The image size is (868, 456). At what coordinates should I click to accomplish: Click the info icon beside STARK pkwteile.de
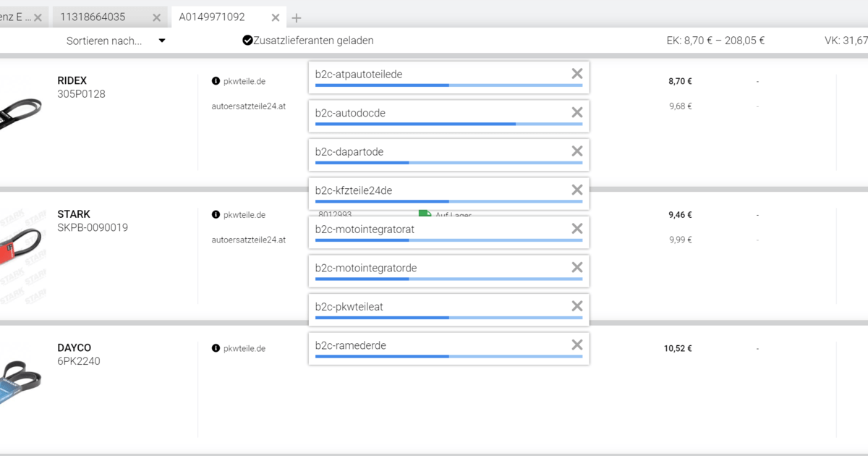[x=216, y=215]
